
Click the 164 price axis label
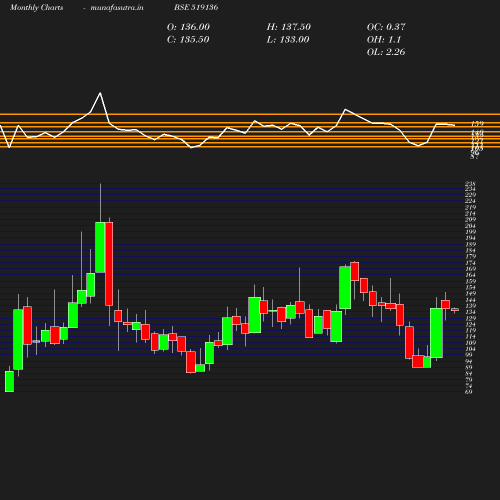(470, 275)
